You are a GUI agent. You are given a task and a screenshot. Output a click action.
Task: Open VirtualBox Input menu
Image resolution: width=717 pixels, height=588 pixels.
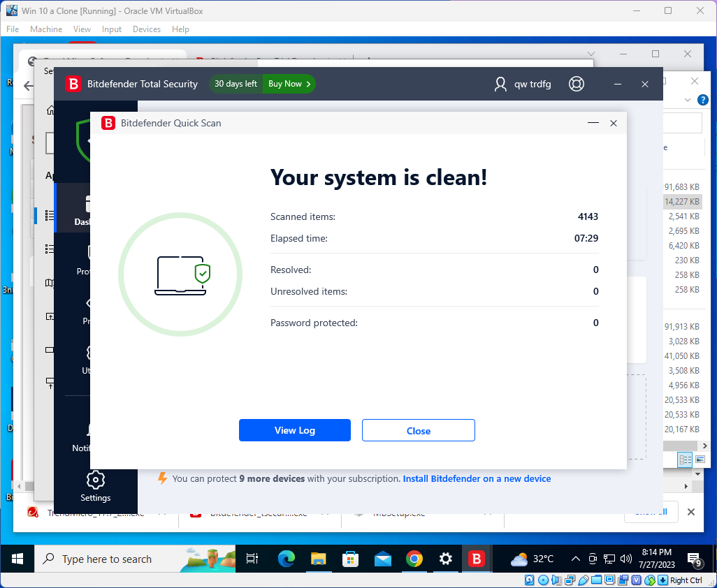click(x=112, y=29)
